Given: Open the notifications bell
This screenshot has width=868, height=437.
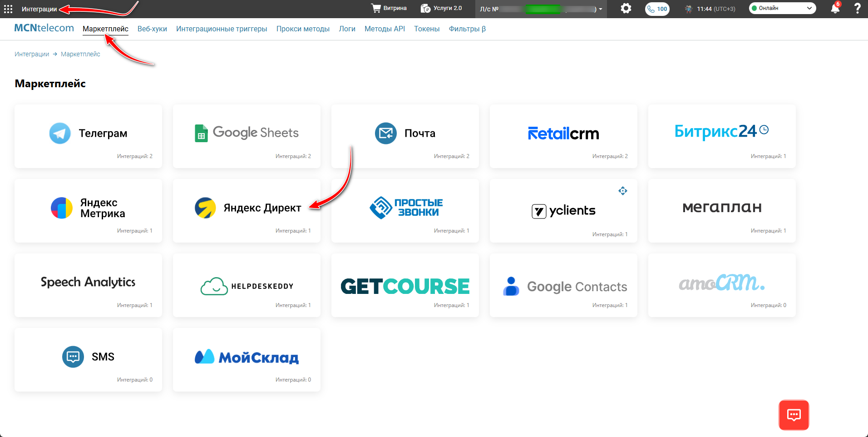Looking at the screenshot, I should (835, 8).
